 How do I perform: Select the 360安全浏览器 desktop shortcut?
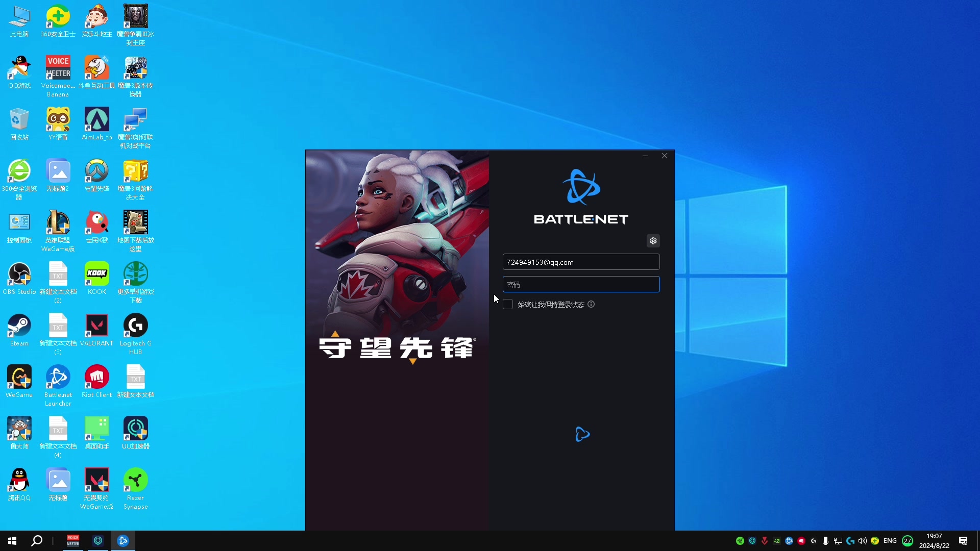point(19,180)
